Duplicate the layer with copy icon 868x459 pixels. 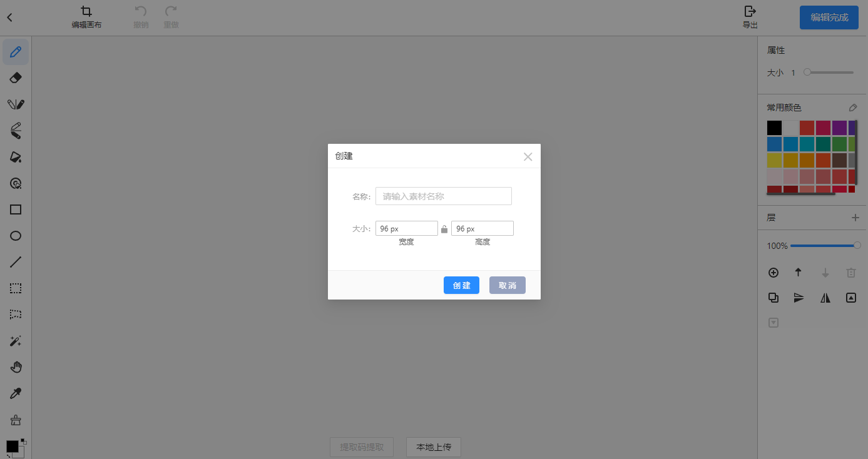pyautogui.click(x=774, y=298)
